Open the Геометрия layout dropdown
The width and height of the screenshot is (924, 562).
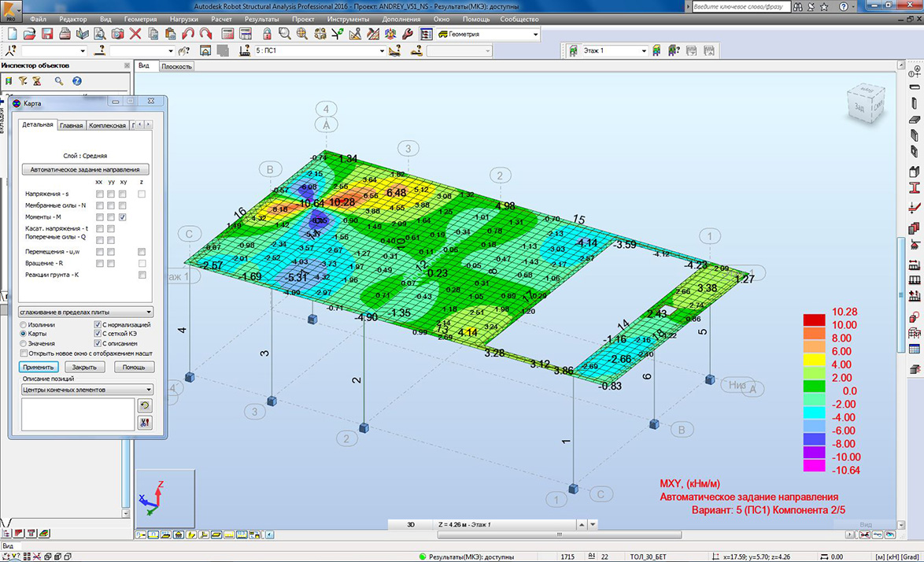(x=535, y=34)
